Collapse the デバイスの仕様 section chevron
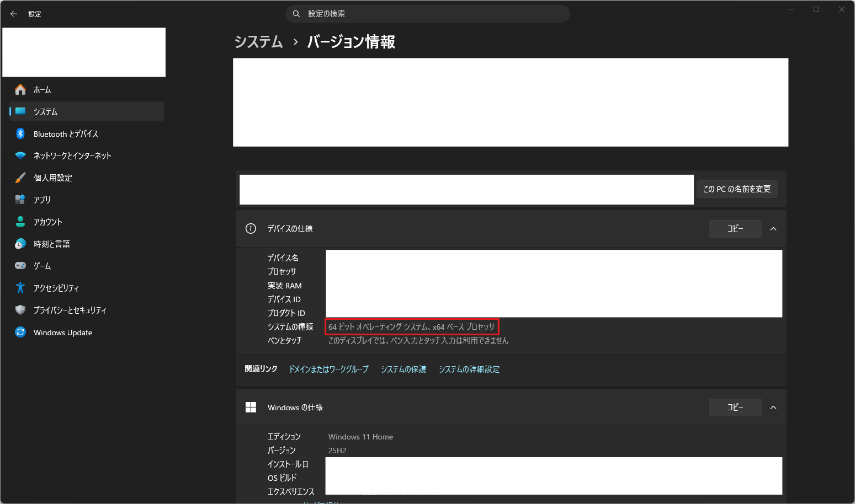Viewport: 855px width, 504px height. (x=773, y=229)
